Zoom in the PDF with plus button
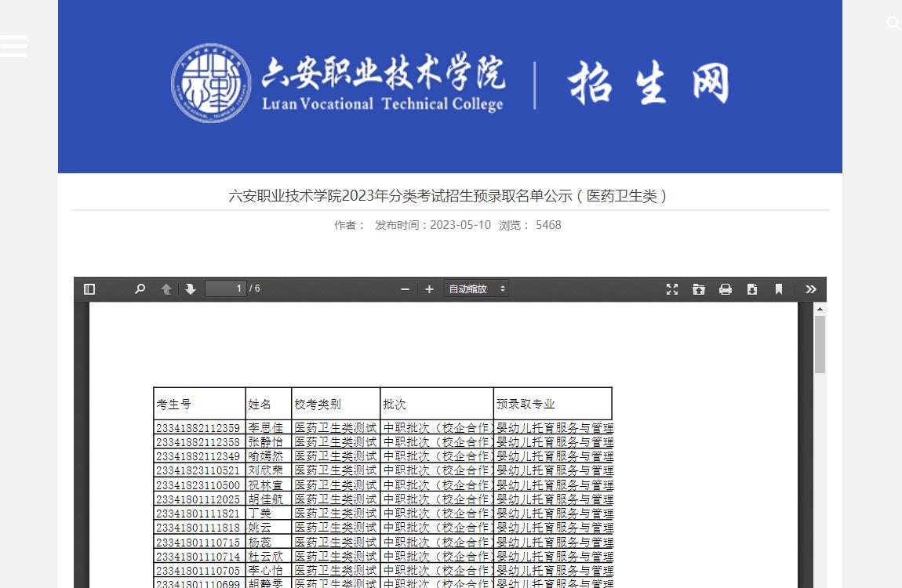The width and height of the screenshot is (902, 588). [x=429, y=289]
